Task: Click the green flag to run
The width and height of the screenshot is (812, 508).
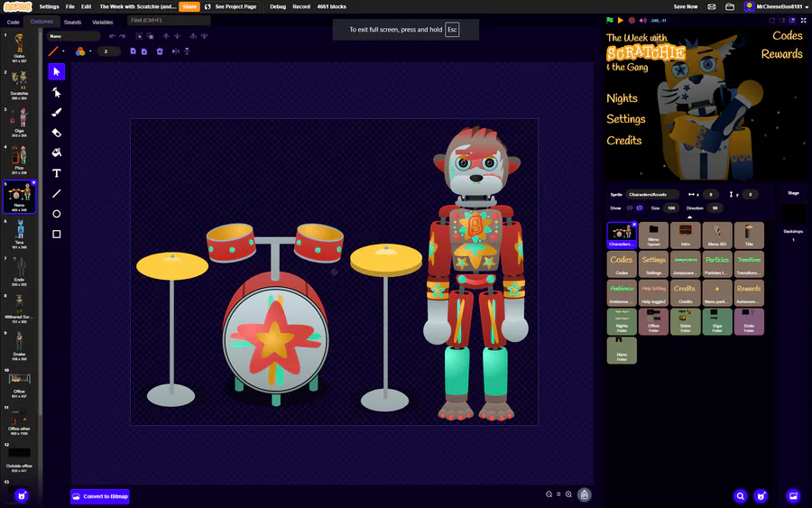Action: 610,21
